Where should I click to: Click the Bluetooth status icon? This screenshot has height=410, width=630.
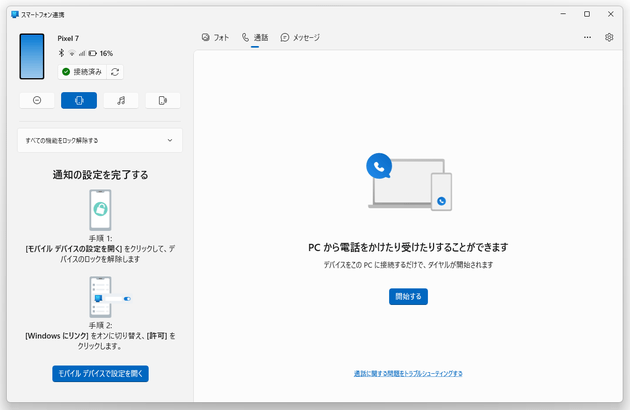61,53
